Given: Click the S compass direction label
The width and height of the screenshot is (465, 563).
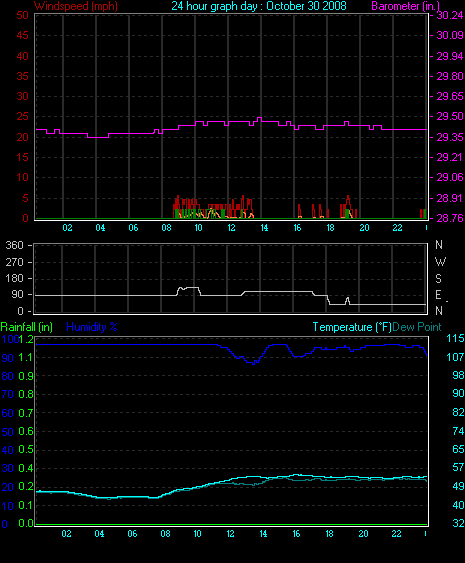Looking at the screenshot, I should [438, 279].
